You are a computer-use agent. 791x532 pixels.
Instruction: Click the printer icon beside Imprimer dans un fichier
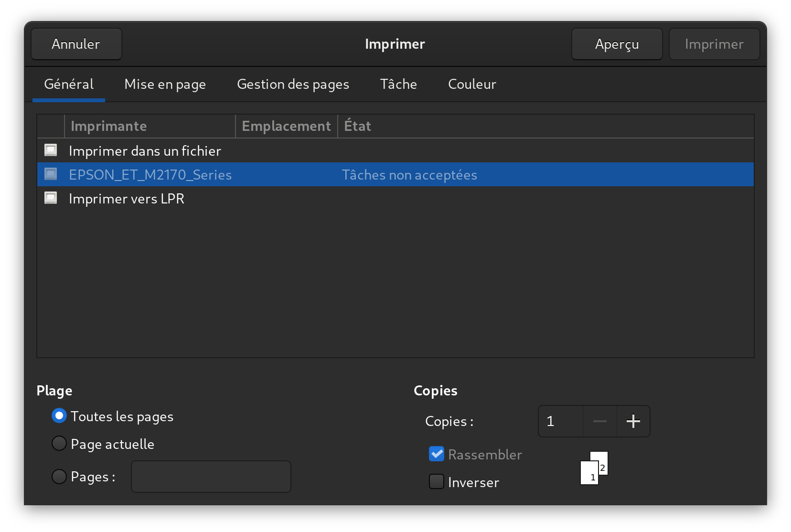click(51, 150)
